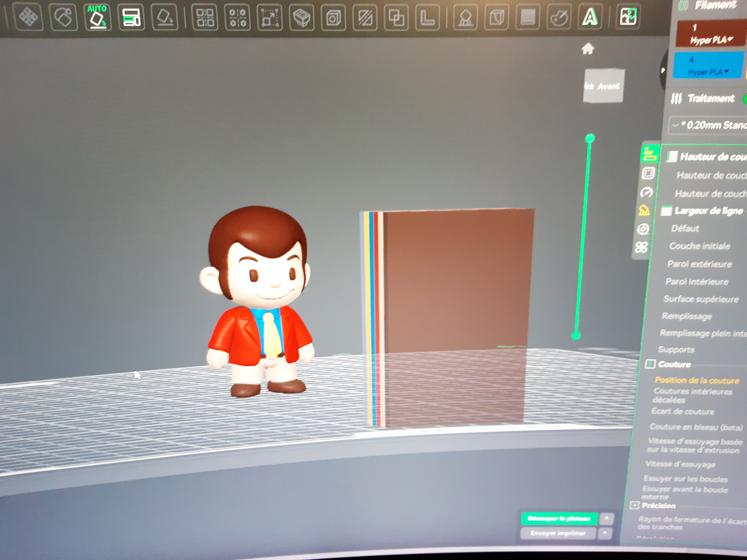Switch to the hatched square strength tab
Screen dimensions: 747x560
(648, 174)
